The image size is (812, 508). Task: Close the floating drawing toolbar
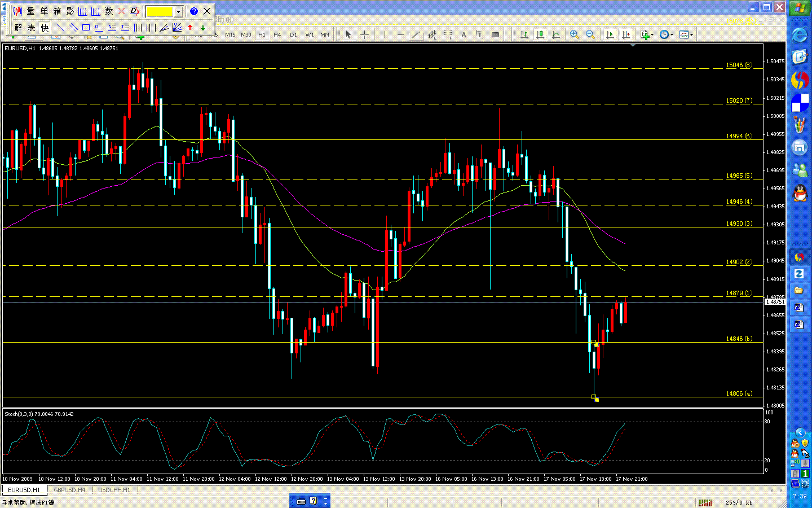coord(207,11)
